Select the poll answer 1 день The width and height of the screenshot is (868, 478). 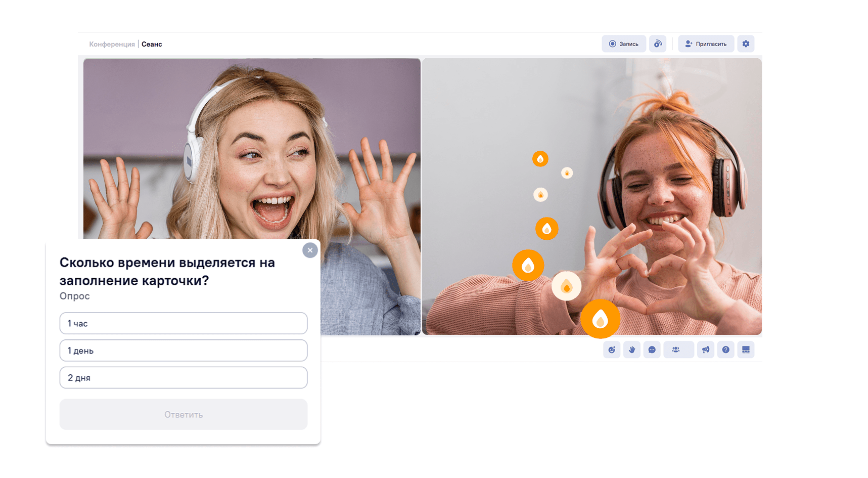point(184,351)
